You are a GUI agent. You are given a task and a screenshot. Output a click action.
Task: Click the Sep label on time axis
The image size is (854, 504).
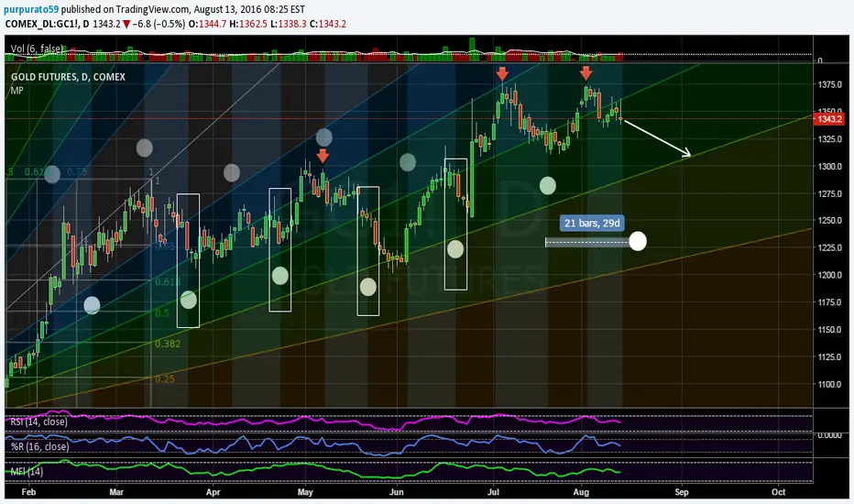tap(682, 492)
